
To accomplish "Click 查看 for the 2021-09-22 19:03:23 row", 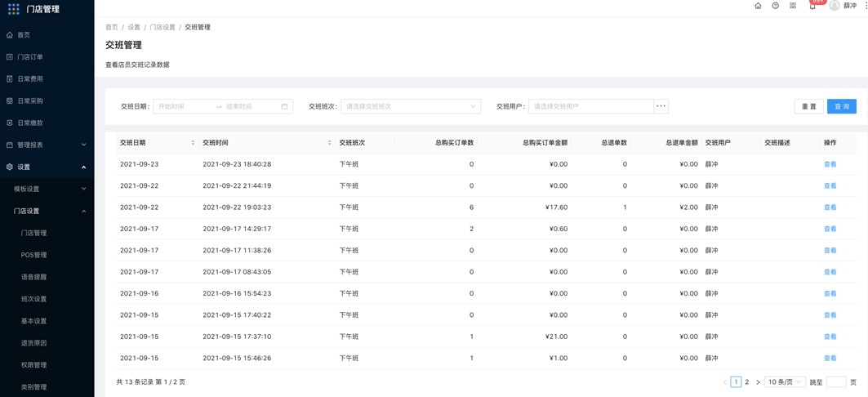I will [830, 207].
